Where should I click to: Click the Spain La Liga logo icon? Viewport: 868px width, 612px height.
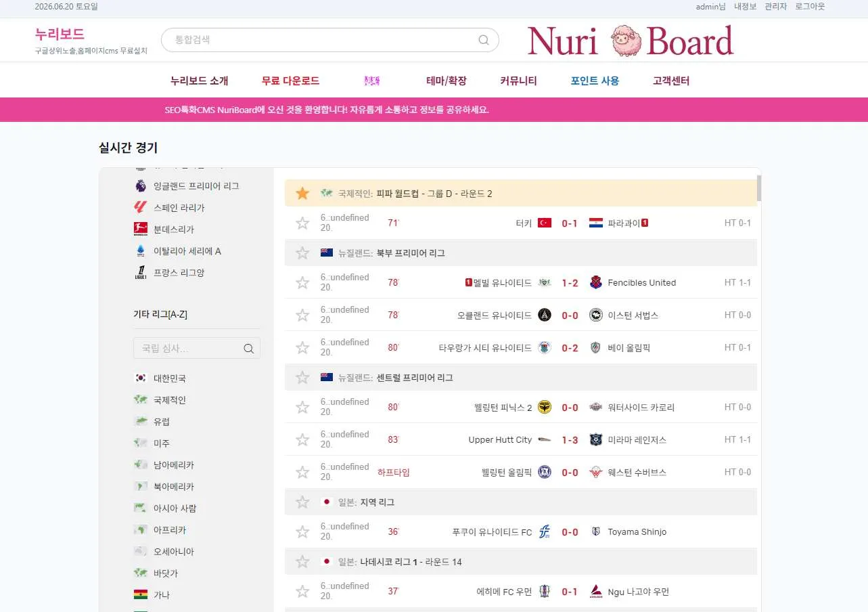(140, 207)
